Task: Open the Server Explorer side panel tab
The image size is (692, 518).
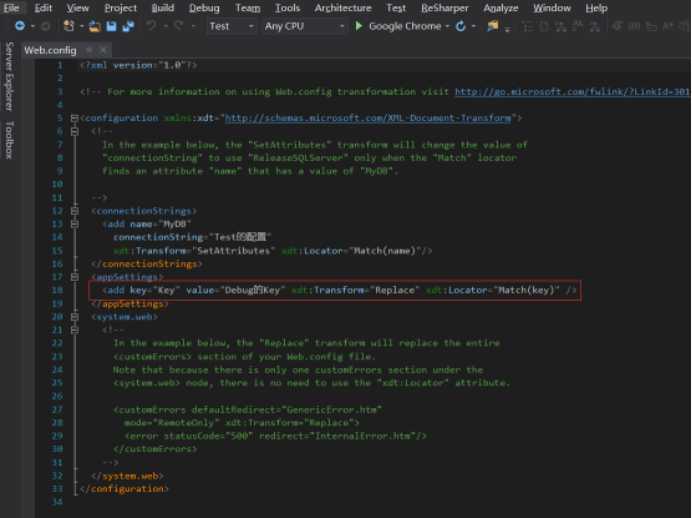Action: click(x=10, y=76)
